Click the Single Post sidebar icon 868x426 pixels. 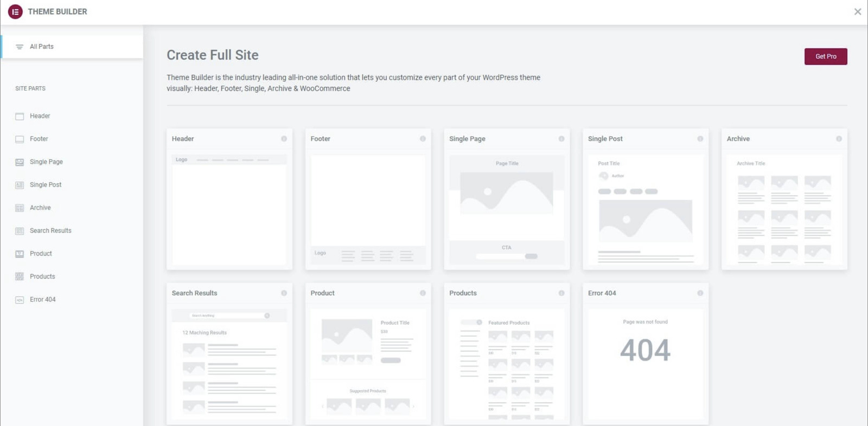[20, 185]
